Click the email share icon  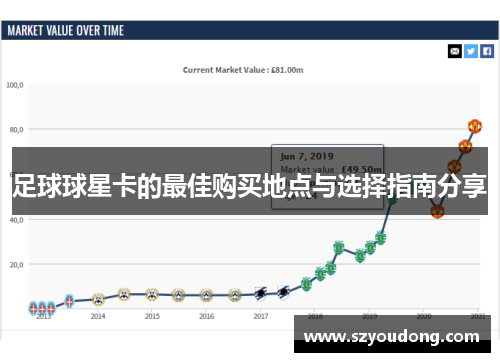pyautogui.click(x=455, y=51)
